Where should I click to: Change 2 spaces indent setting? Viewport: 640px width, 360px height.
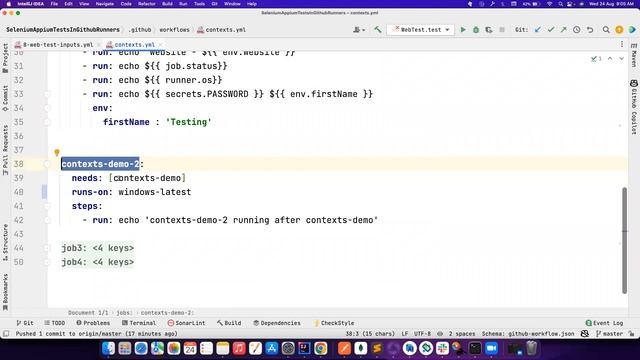462,333
